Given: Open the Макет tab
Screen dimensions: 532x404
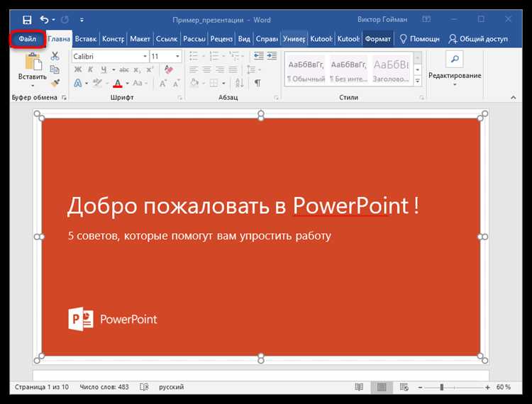Looking at the screenshot, I should click(x=140, y=39).
